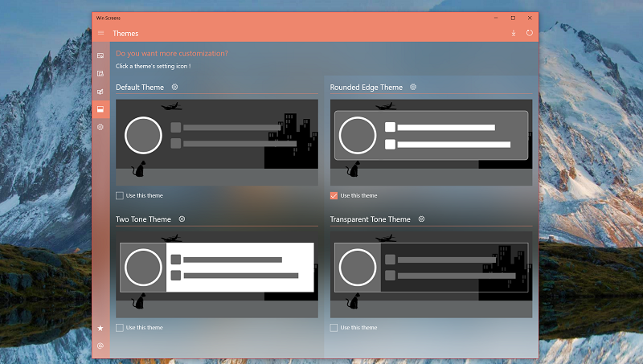This screenshot has height=364, width=643.
Task: Check Use this theme for Transparent Tone Theme
Action: click(x=334, y=328)
